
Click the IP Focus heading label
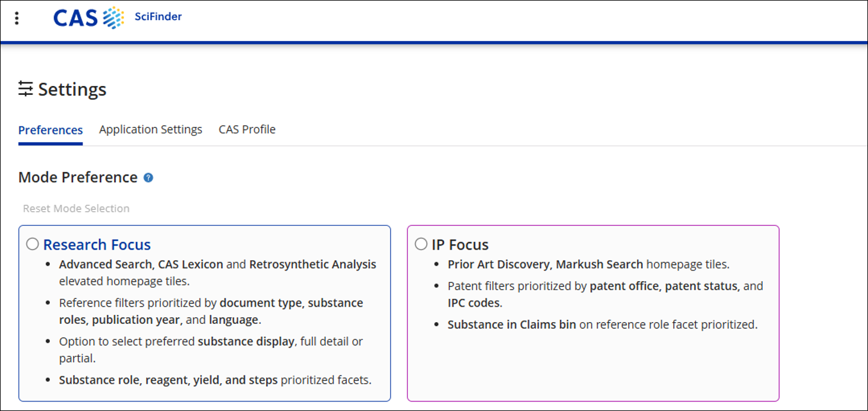pos(460,244)
